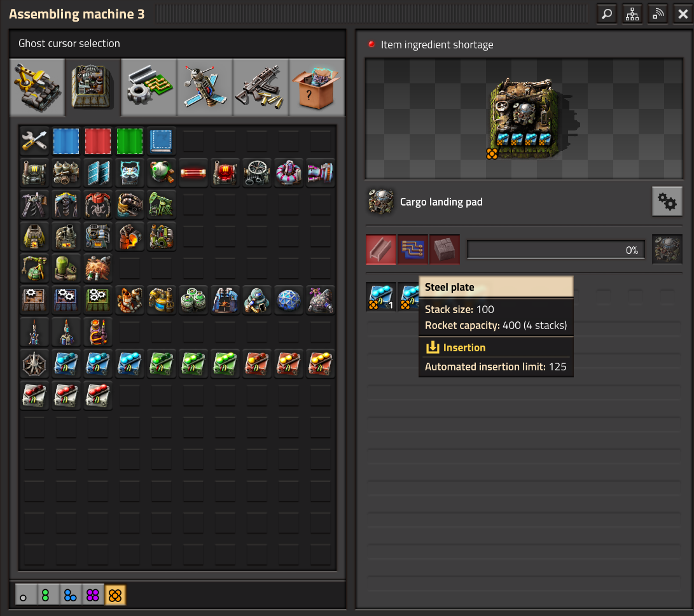Viewport: 694px width, 616px height.
Task: Select the blueprint book item
Action: (x=161, y=141)
